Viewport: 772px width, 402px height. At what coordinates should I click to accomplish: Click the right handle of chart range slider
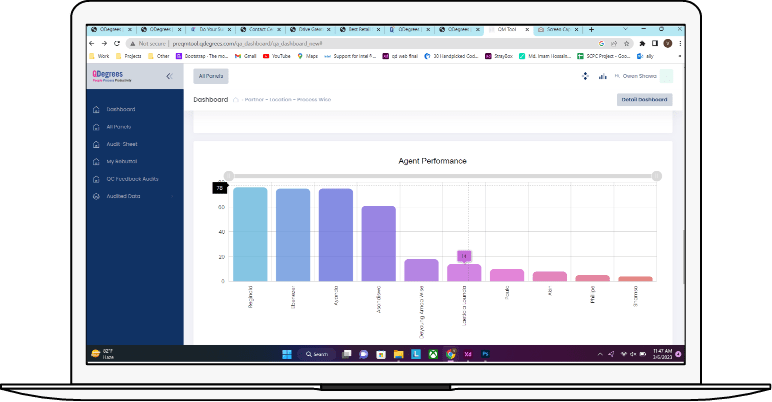657,176
